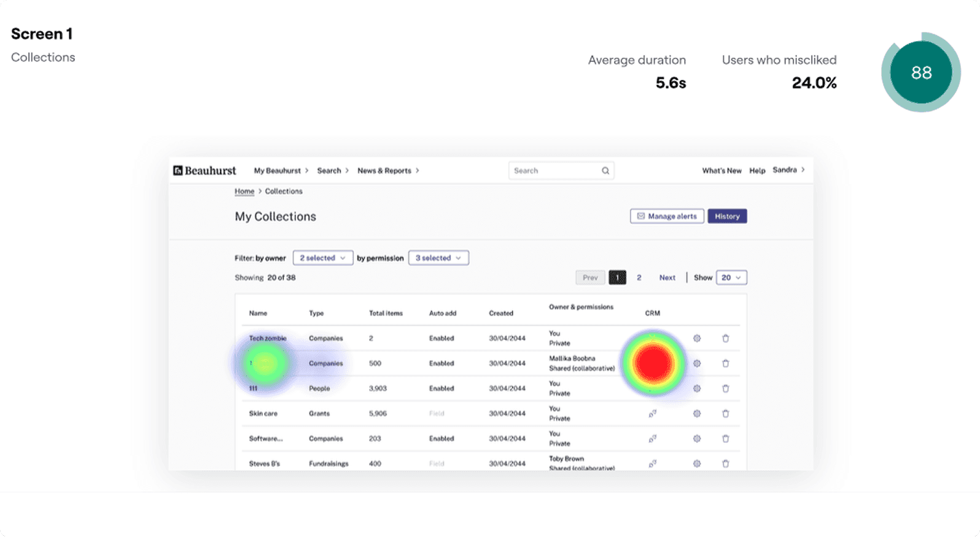Click the Fundraisings type cell
Viewport: 980px width, 537px height.
[329, 464]
